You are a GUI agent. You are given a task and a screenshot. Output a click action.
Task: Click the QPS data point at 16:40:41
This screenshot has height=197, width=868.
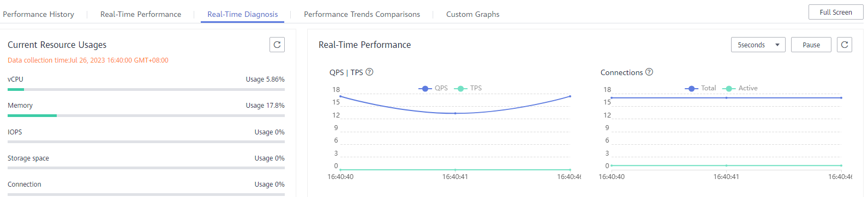point(456,113)
